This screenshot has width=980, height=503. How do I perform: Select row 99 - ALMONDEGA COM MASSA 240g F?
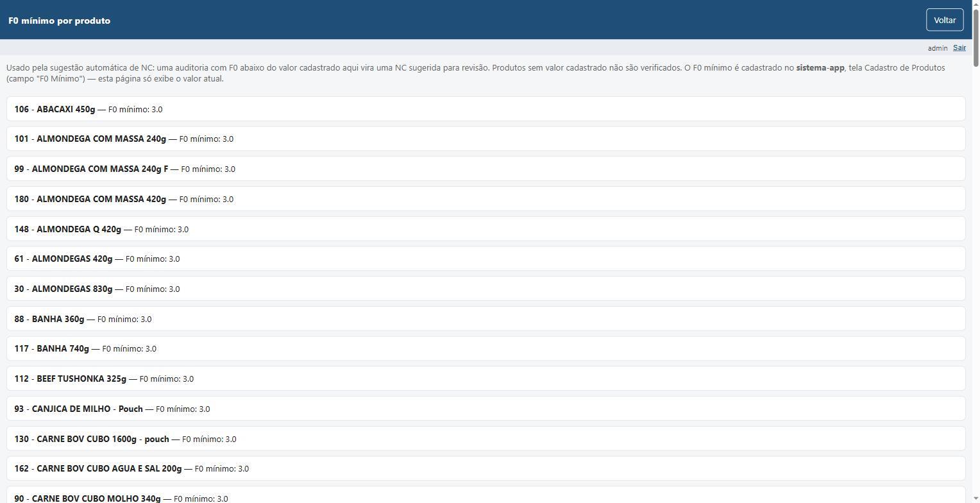(x=486, y=169)
